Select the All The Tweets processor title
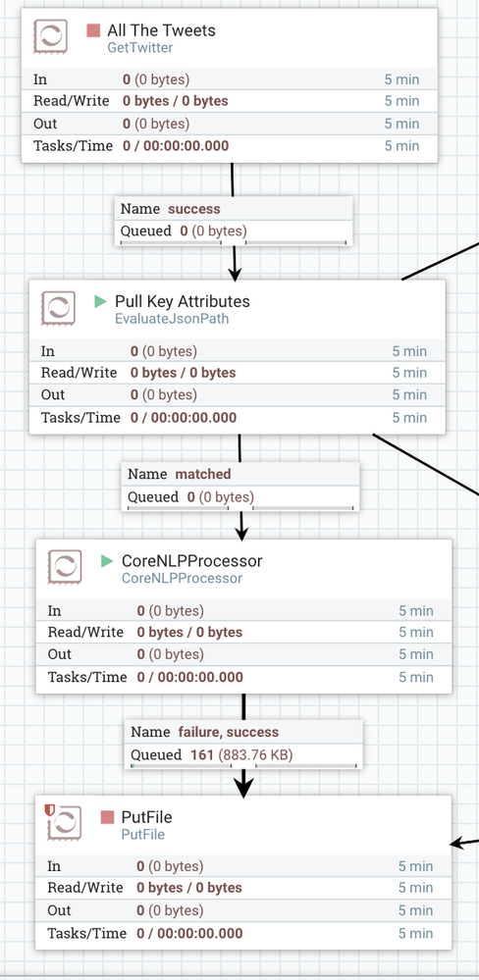Image resolution: width=479 pixels, height=980 pixels. tap(161, 30)
